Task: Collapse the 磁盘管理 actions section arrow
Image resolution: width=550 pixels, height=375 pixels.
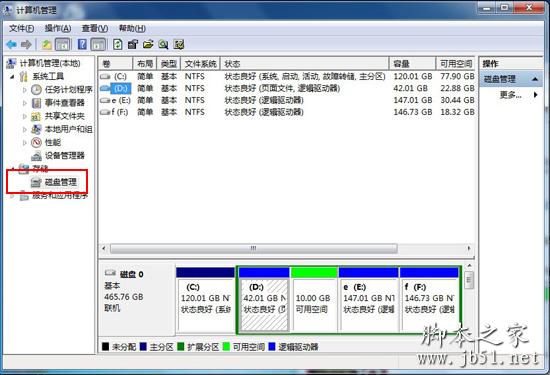Action: 535,79
